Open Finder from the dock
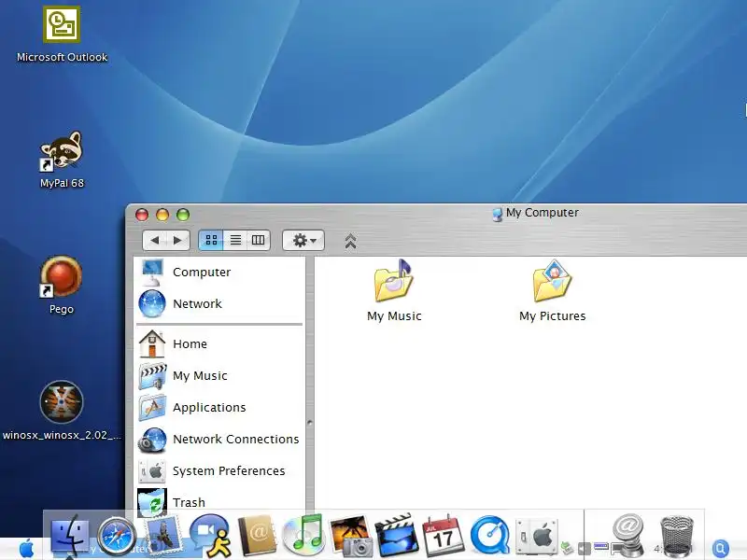The width and height of the screenshot is (747, 560). click(x=70, y=536)
